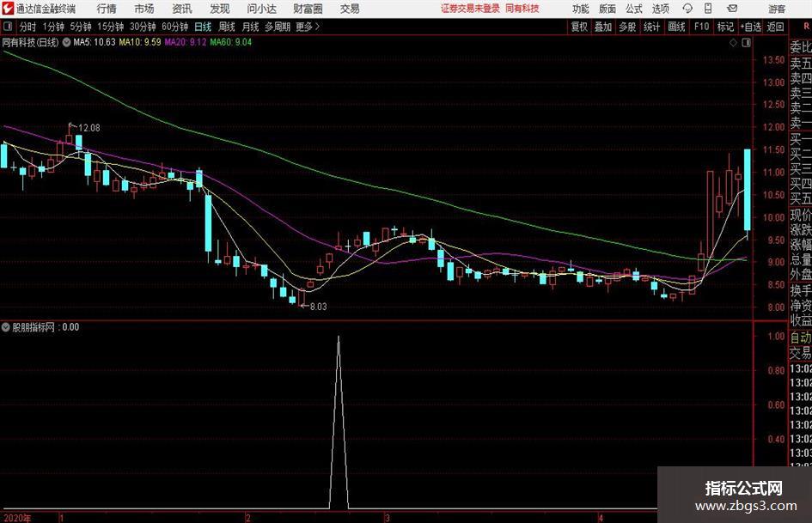Viewport: 812px width, 523px height.
Task: Click the MA20: 9.12 indicator label
Action: pos(186,42)
